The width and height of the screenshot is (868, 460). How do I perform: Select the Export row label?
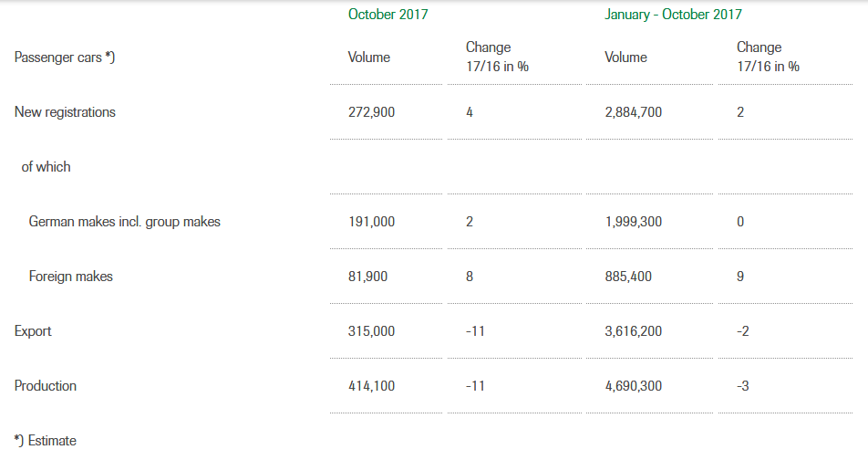coord(33,331)
